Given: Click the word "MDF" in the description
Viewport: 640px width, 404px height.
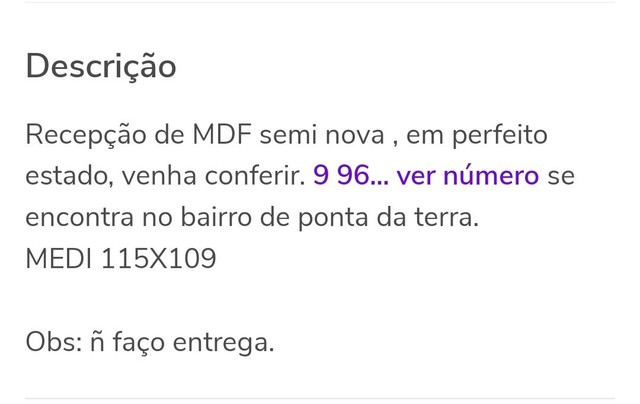Looking at the screenshot, I should [x=222, y=135].
